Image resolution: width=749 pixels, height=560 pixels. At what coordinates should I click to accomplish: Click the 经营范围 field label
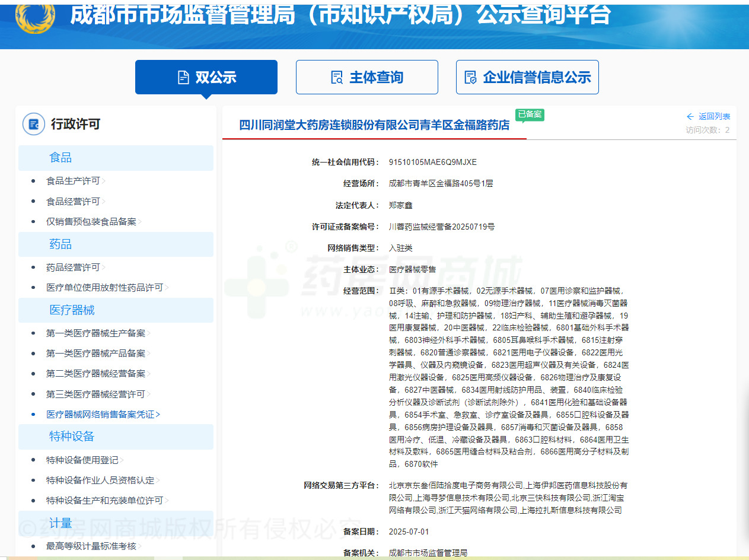360,291
